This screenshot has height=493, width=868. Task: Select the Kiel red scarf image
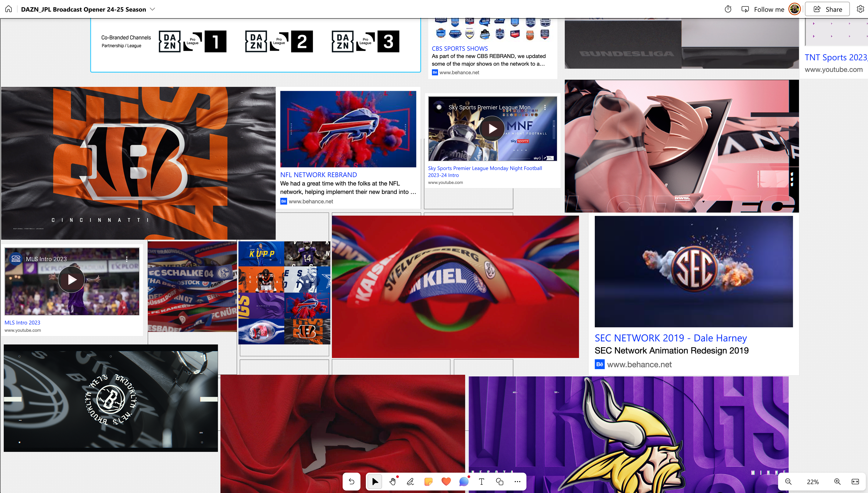pos(455,286)
